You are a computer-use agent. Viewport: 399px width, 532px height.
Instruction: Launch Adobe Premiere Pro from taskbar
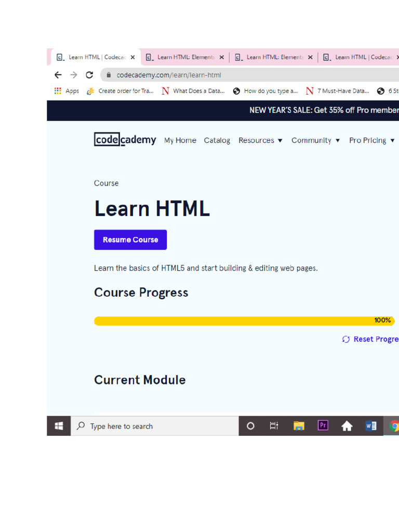click(x=323, y=425)
